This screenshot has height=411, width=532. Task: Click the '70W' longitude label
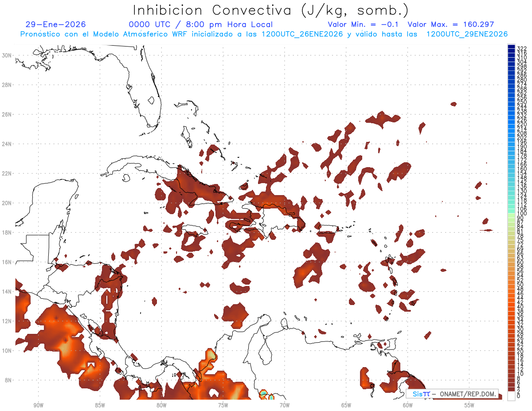pos(285,405)
